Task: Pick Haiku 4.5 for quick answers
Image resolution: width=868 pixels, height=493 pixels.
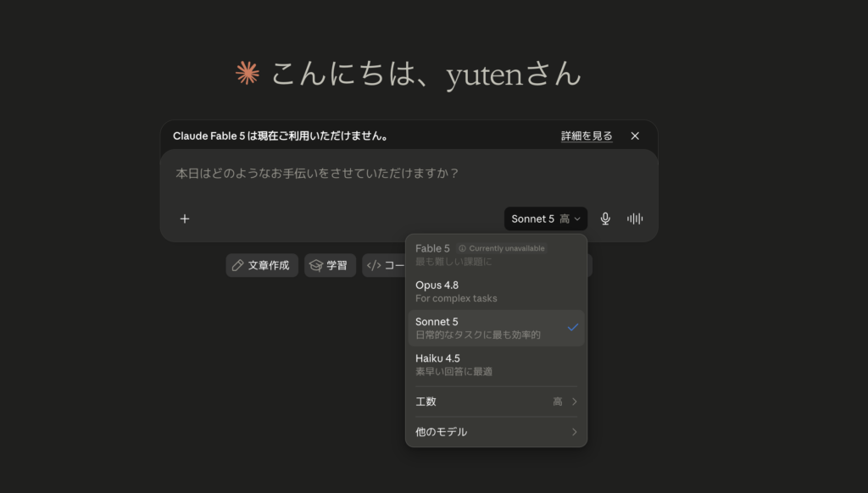Action: 496,364
